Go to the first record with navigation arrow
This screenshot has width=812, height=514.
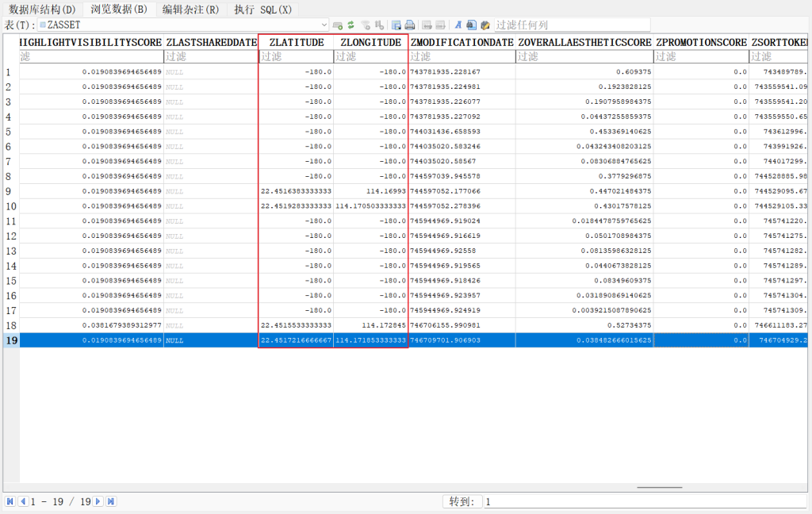[10, 501]
